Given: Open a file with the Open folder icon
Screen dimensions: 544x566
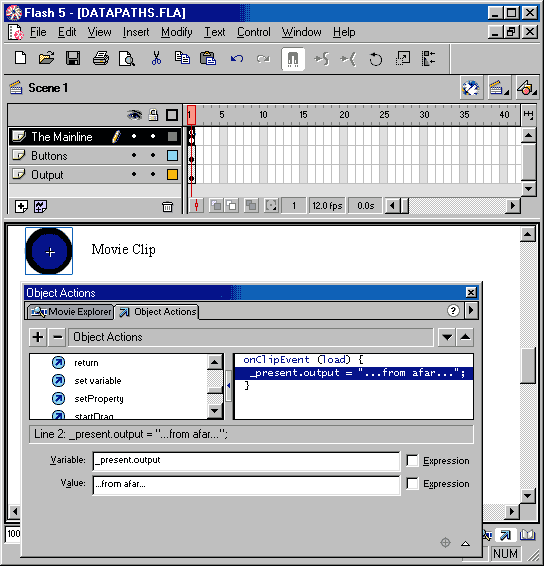Looking at the screenshot, I should pyautogui.click(x=46, y=58).
